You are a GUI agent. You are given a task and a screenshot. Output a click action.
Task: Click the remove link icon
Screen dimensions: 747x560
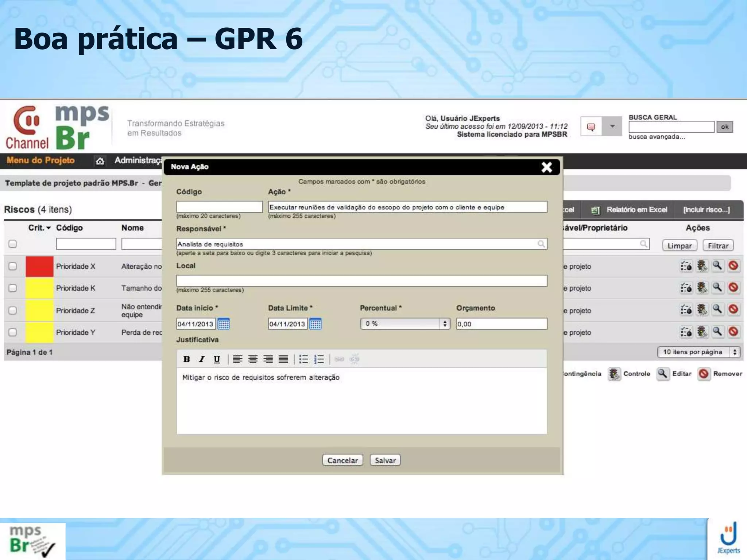pos(355,359)
